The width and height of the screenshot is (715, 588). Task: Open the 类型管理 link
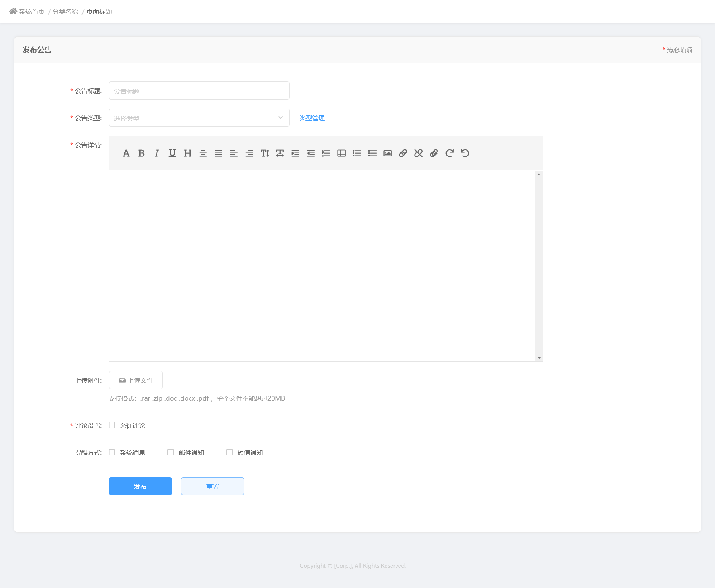(x=312, y=118)
